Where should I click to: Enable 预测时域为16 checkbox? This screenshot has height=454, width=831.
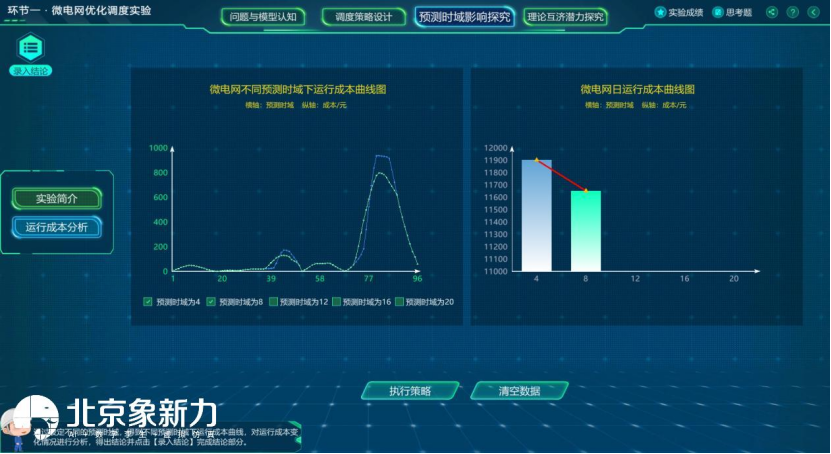(337, 301)
